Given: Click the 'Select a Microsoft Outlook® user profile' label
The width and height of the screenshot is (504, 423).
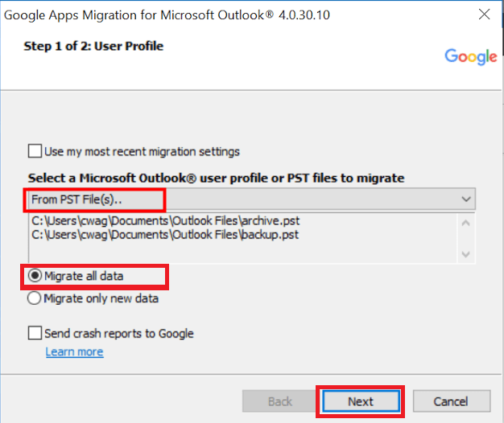Looking at the screenshot, I should click(x=216, y=178).
